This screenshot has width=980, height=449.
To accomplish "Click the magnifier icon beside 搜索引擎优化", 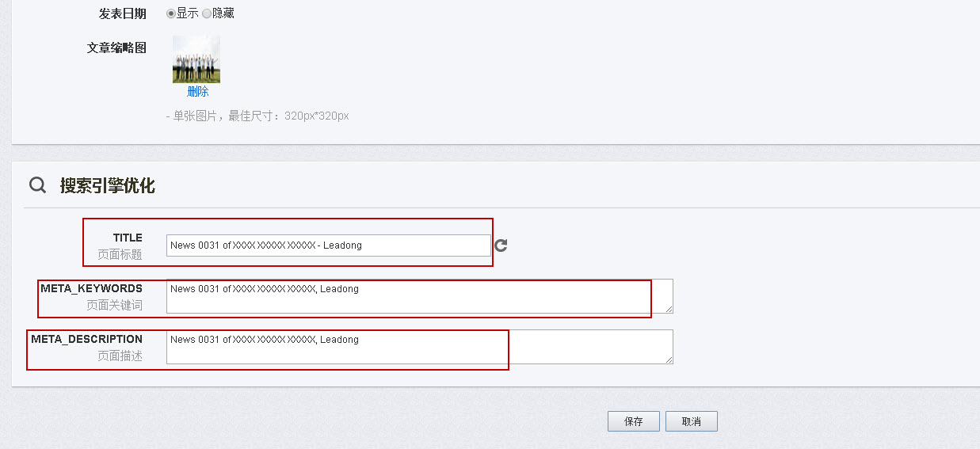I will [37, 185].
